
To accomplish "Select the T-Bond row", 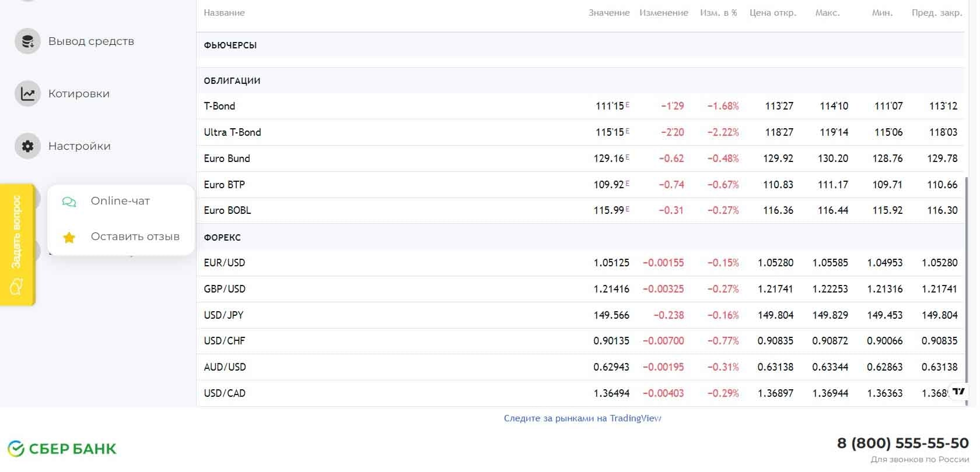I will coord(580,106).
